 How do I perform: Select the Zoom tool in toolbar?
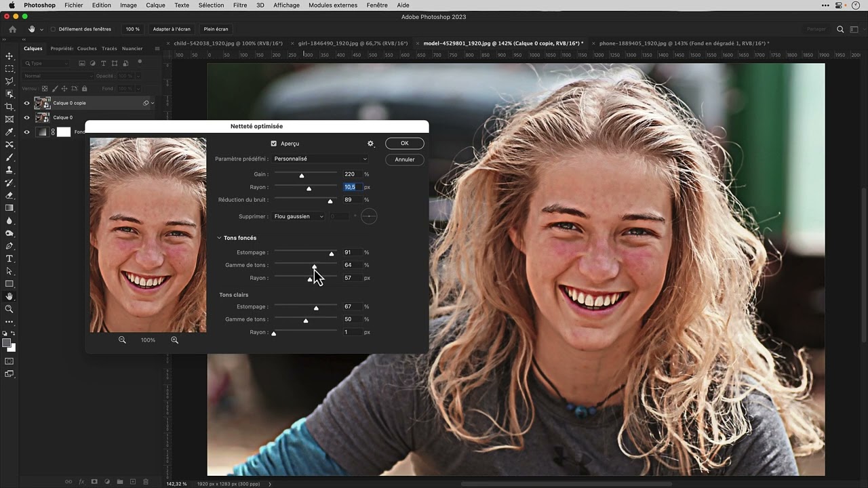point(9,309)
